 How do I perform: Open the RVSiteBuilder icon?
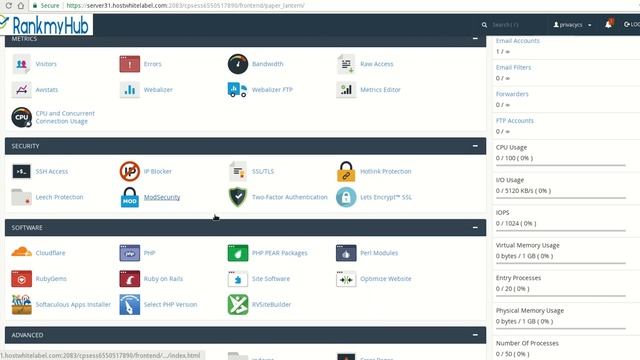tap(238, 304)
